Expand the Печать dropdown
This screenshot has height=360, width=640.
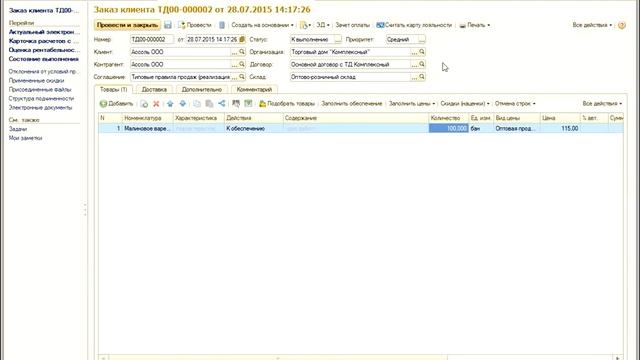(489, 25)
